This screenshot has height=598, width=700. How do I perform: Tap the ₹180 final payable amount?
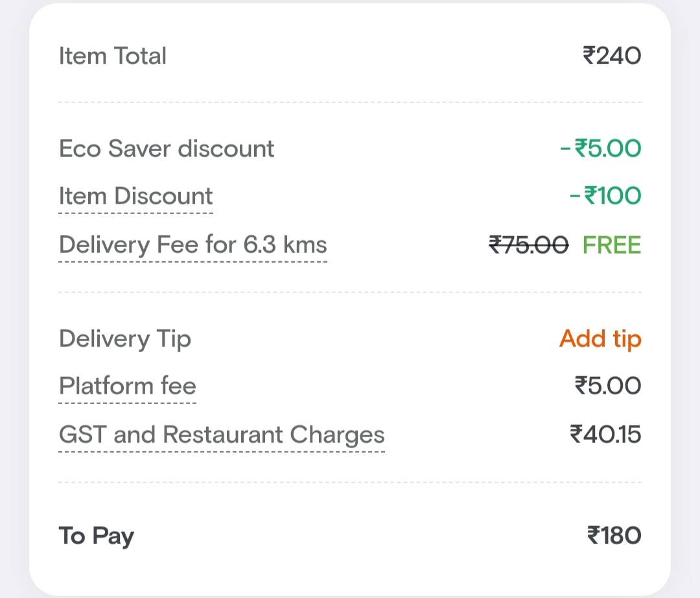pos(614,536)
